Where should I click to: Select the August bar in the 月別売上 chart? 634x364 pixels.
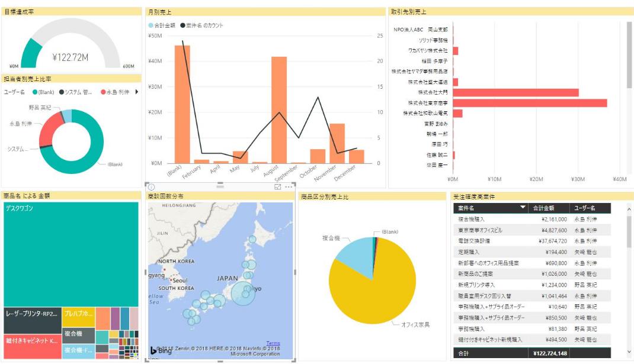tap(279, 110)
